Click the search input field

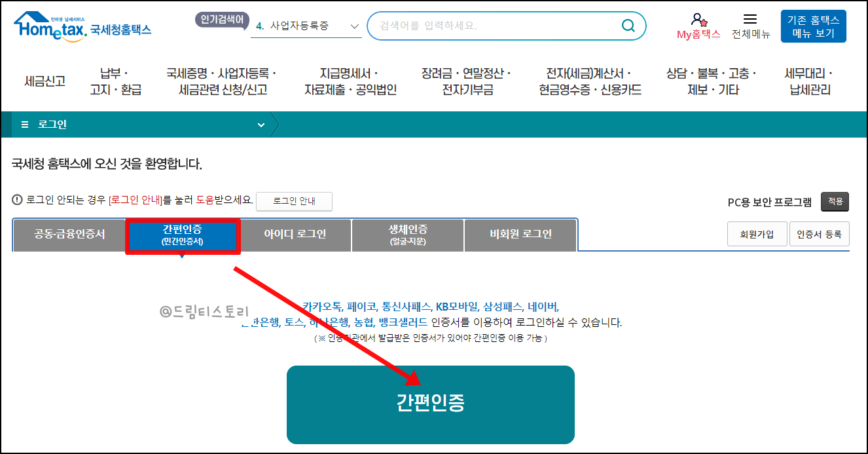coord(491,26)
